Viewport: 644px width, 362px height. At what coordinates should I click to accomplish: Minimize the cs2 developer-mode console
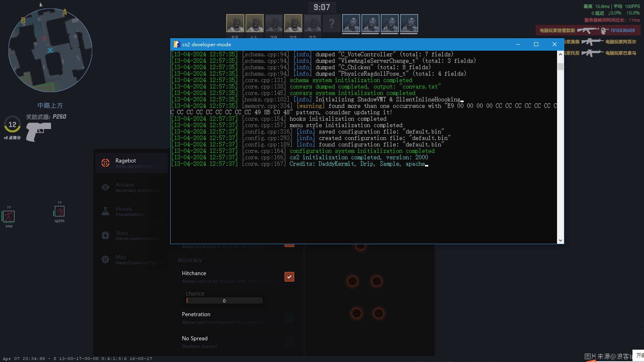518,44
